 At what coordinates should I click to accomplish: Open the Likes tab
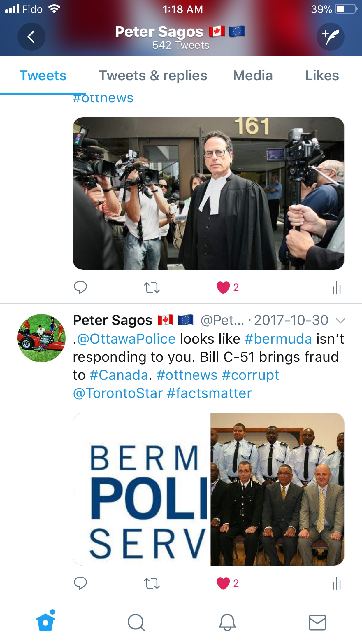(x=322, y=76)
